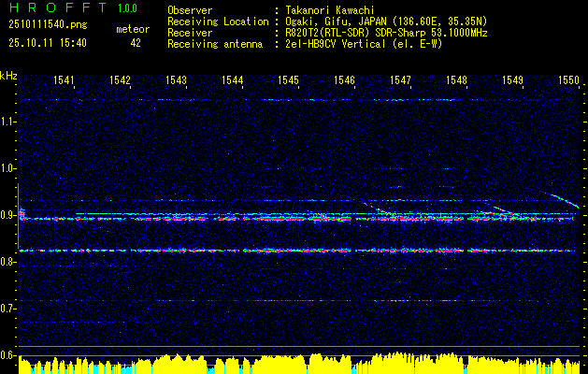The height and width of the screenshot is (374, 588).
Task: Click the 1550 time marker
Action: click(x=568, y=80)
